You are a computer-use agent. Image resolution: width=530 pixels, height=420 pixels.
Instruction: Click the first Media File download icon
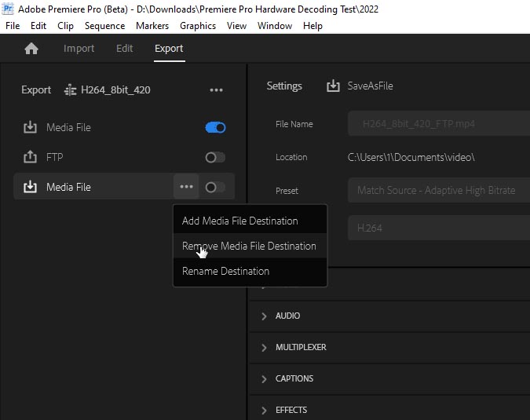tap(30, 127)
